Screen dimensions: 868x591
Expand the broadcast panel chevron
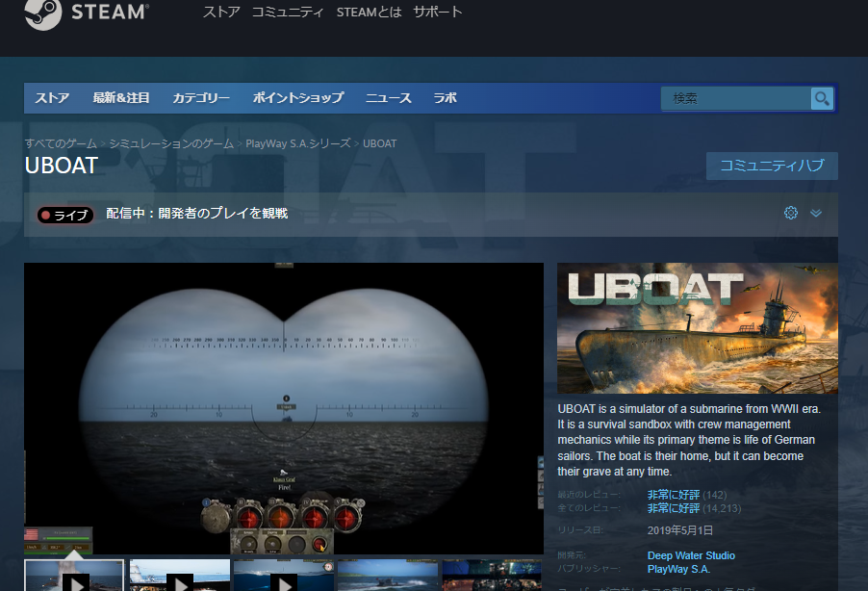coord(816,213)
